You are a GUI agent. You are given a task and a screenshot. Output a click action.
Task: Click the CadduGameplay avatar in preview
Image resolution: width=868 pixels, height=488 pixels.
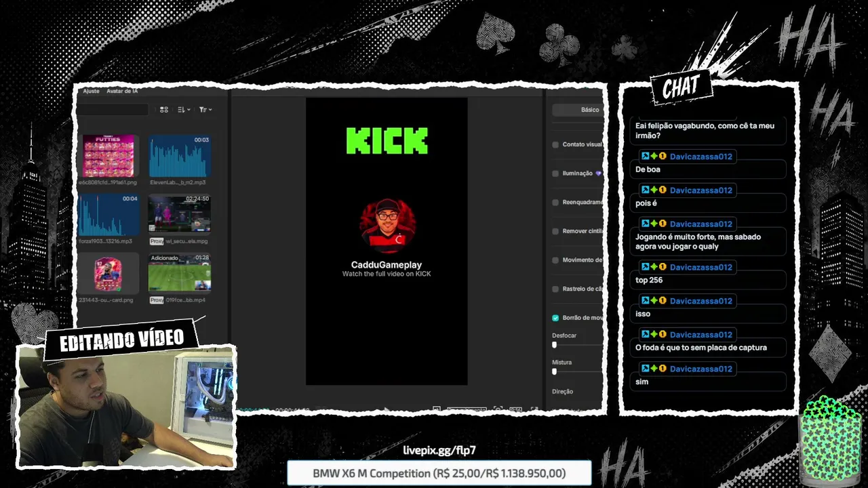(x=387, y=226)
